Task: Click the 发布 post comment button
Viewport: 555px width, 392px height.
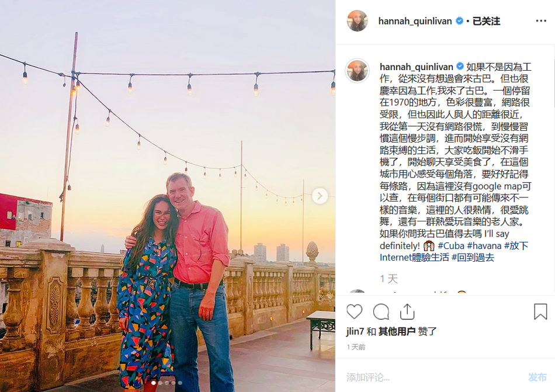Action: tap(537, 377)
